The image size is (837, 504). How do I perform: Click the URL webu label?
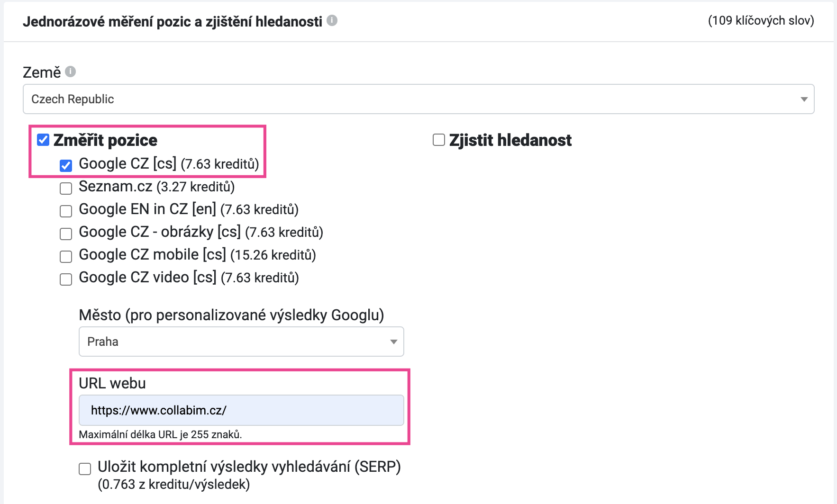[x=112, y=383]
